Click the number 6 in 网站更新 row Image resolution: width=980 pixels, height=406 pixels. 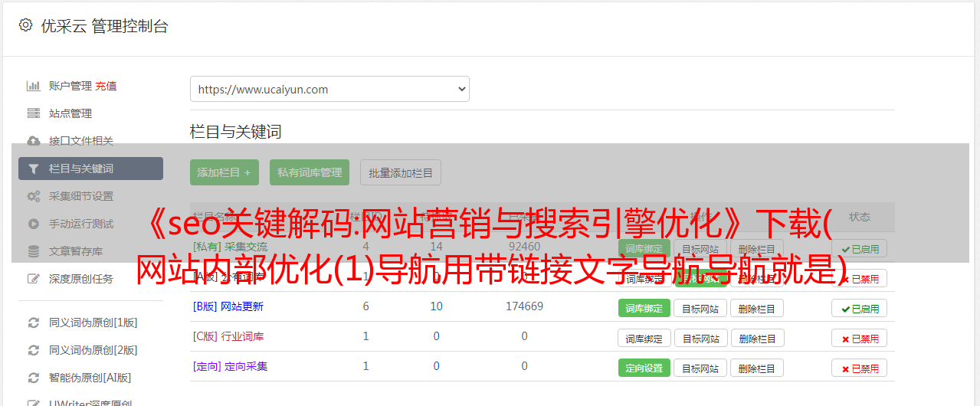click(365, 306)
